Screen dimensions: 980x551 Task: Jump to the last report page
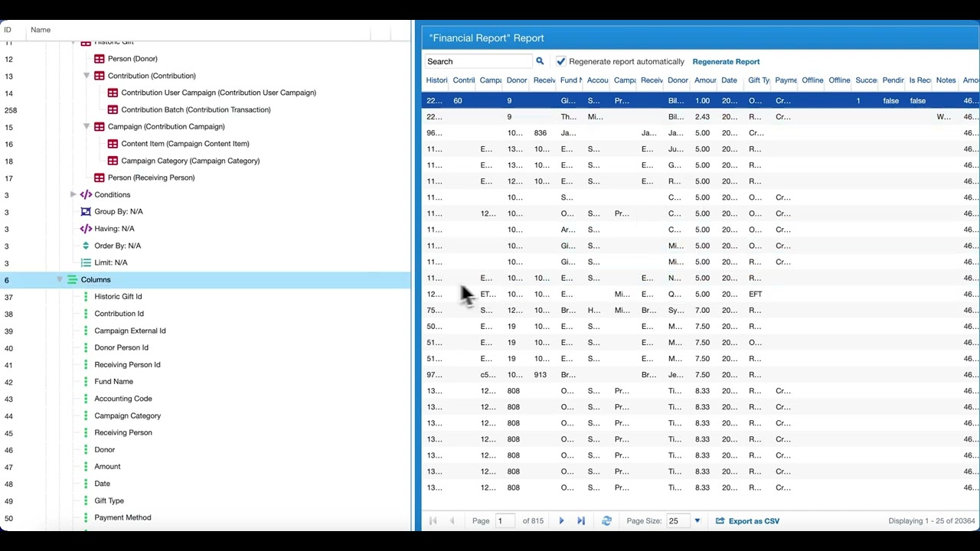click(x=581, y=521)
